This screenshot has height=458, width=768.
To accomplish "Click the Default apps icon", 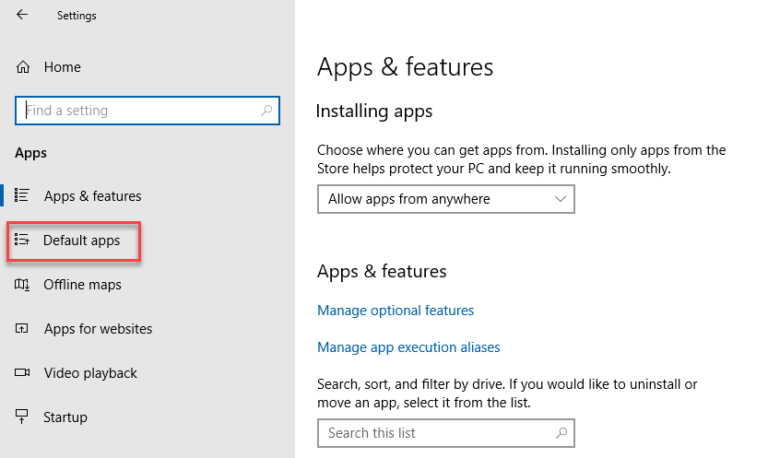I will point(22,240).
